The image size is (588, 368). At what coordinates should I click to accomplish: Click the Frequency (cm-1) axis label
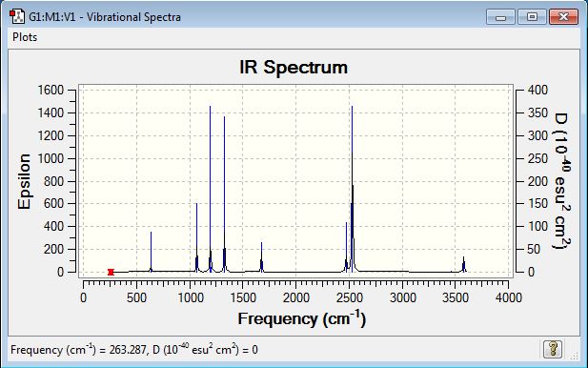(302, 318)
